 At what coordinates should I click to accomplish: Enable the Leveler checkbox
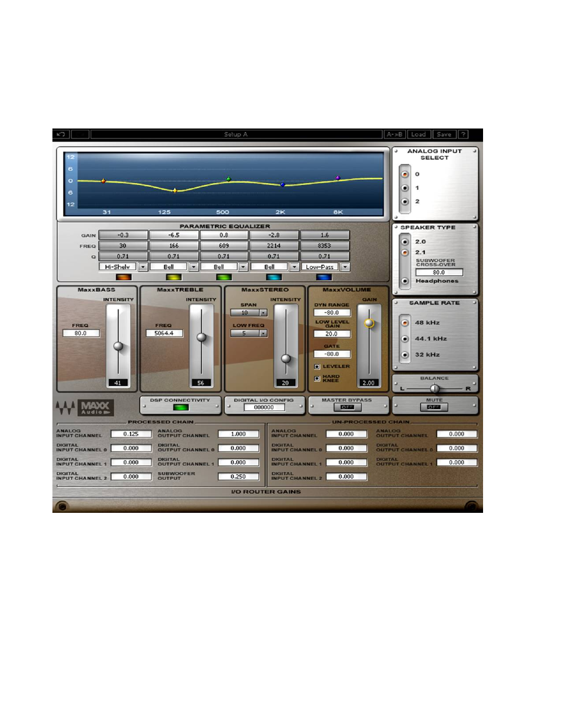(x=317, y=367)
